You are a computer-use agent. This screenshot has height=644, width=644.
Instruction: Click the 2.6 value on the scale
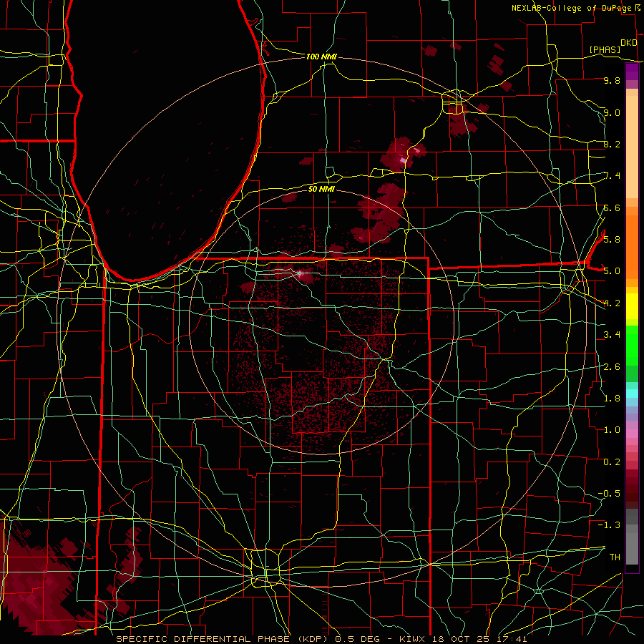(x=612, y=366)
